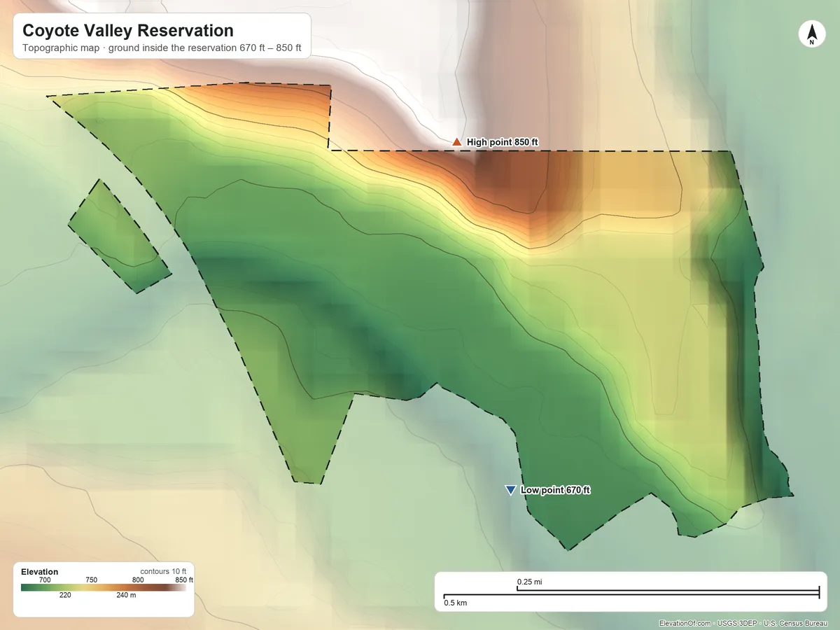The width and height of the screenshot is (840, 630).
Task: Click the 'High point 850 ft' label
Action: coord(503,142)
